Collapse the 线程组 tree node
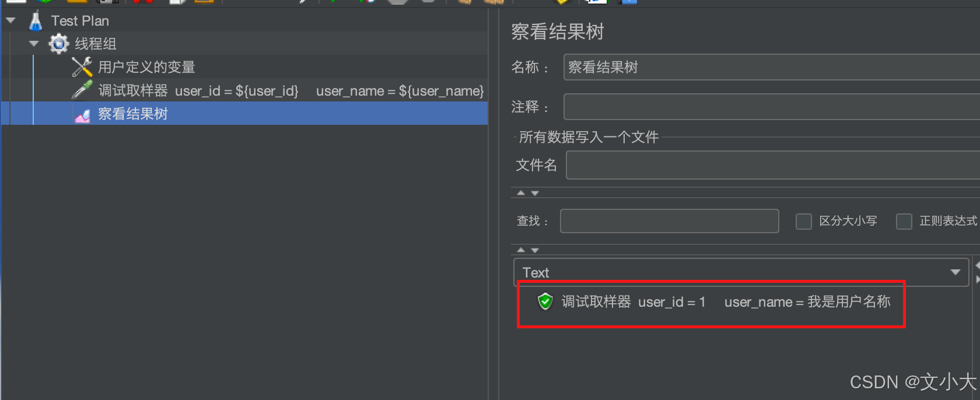The width and height of the screenshot is (980, 400). coord(34,44)
